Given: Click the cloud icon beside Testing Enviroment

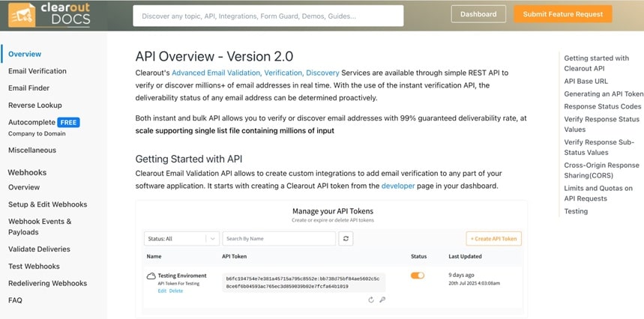Looking at the screenshot, I should point(151,276).
